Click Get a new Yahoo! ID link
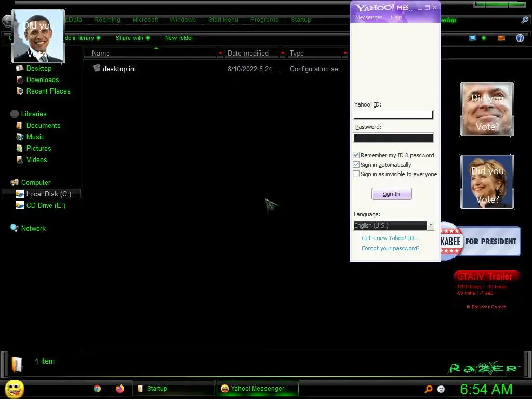 point(391,238)
